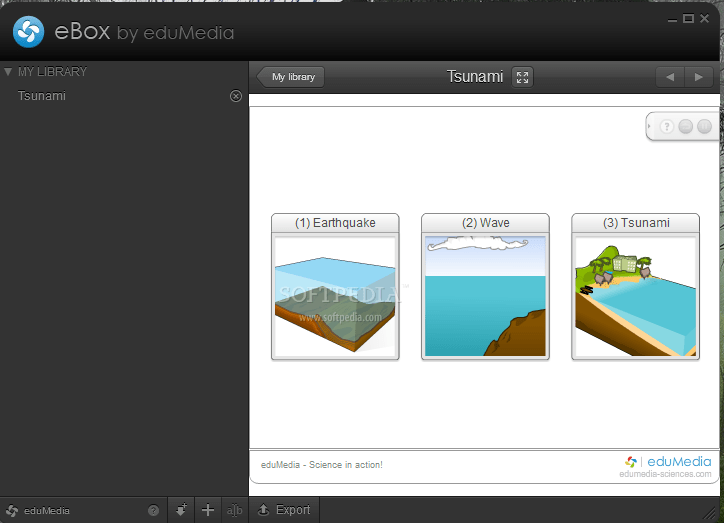The image size is (724, 523).
Task: Click the rename 'a|b' icon in bottom bar
Action: coord(235,510)
